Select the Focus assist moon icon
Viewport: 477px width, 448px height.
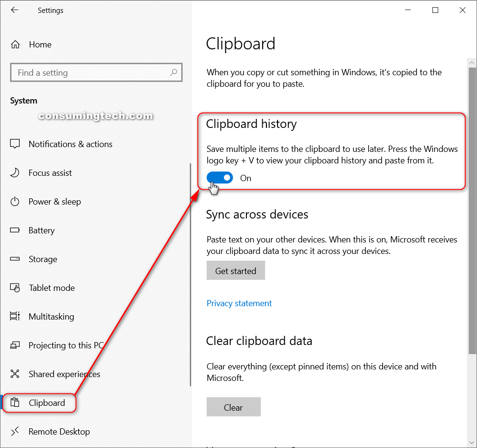[x=15, y=173]
